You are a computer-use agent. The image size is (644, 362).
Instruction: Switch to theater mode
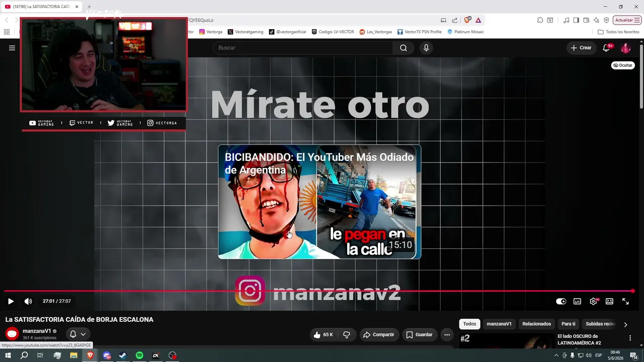pos(609,301)
